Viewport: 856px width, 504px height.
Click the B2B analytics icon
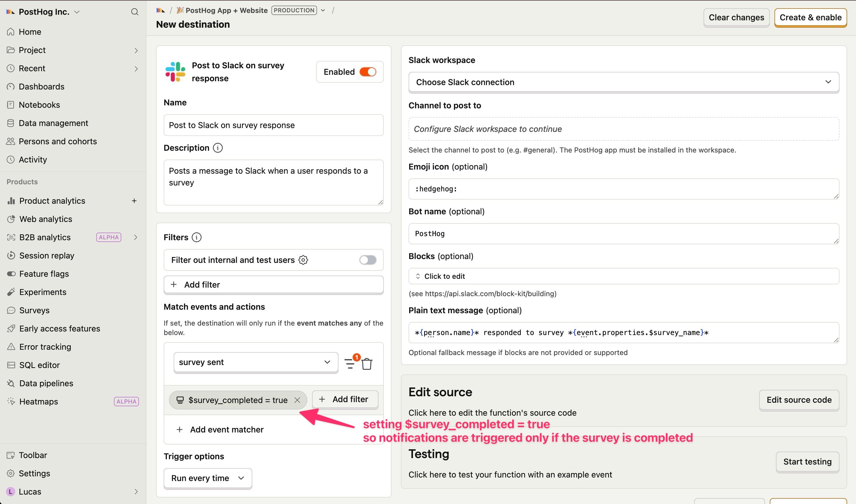11,237
